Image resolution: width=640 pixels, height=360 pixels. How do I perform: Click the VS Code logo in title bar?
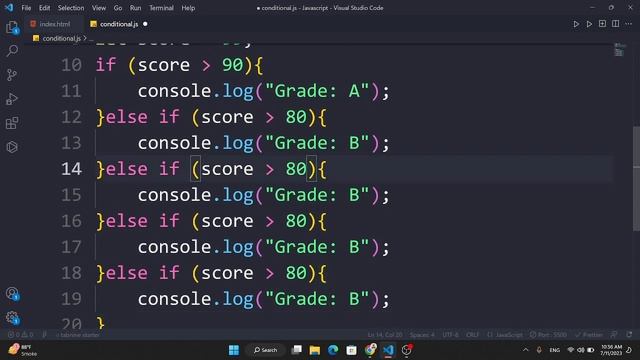click(x=9, y=7)
